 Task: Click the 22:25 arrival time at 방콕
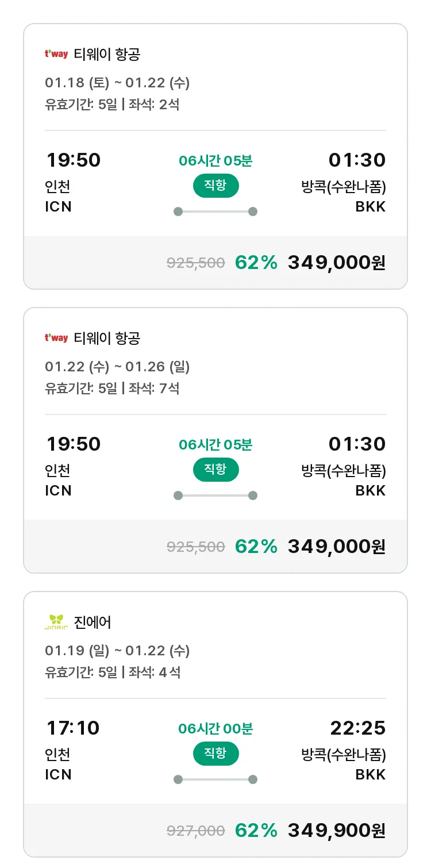(357, 728)
